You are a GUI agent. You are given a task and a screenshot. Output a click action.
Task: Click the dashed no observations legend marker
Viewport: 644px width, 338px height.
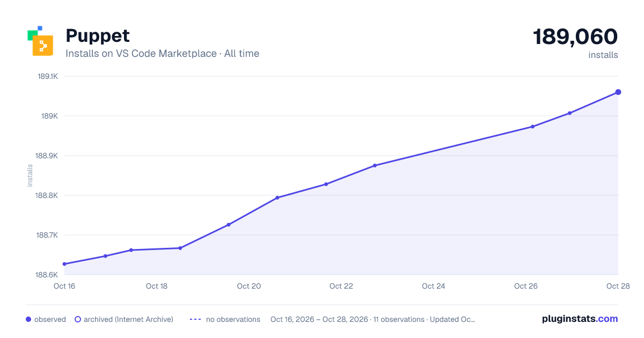click(195, 319)
